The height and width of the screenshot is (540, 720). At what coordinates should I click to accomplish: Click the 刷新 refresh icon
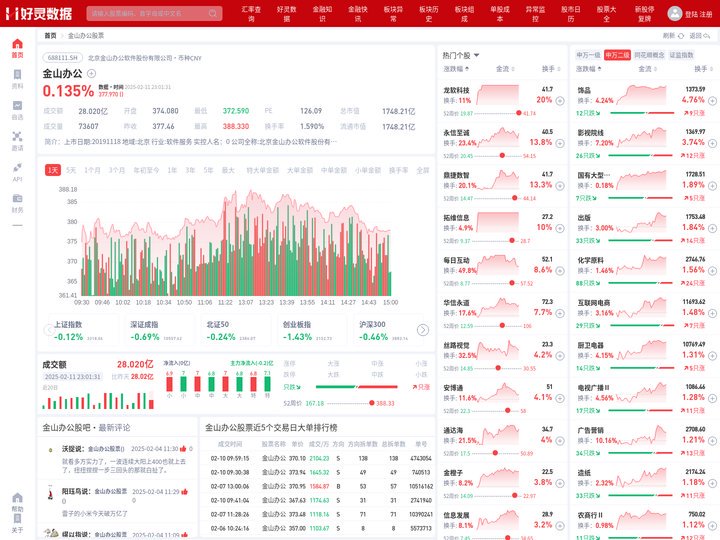[681, 35]
